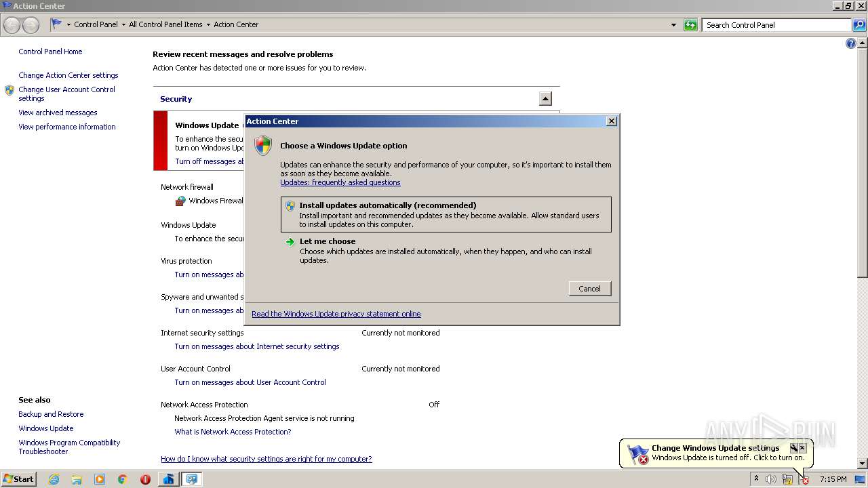Launch Google Chrome from the taskbar
The width and height of the screenshot is (868, 488).
click(x=123, y=479)
